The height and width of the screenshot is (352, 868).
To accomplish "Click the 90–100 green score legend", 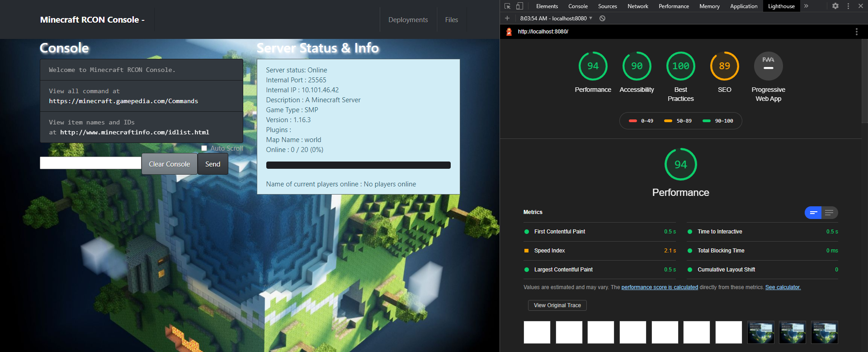I will (x=717, y=121).
